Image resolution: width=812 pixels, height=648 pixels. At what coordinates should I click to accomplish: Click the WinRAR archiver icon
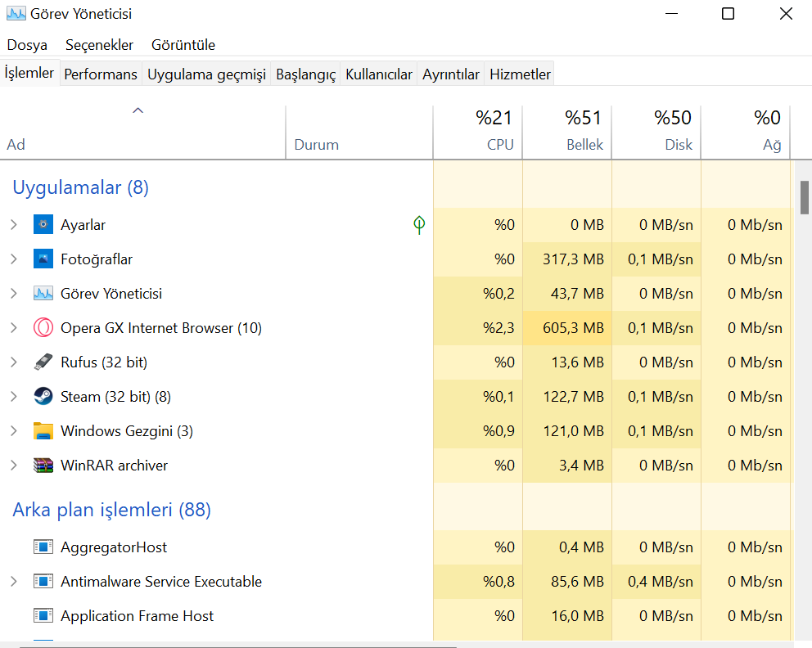[x=43, y=466]
